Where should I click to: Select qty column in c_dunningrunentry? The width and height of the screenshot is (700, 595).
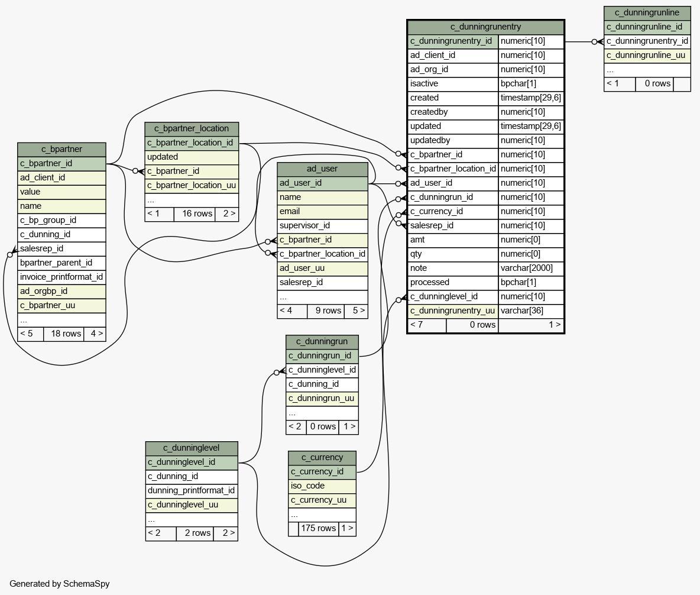(453, 254)
